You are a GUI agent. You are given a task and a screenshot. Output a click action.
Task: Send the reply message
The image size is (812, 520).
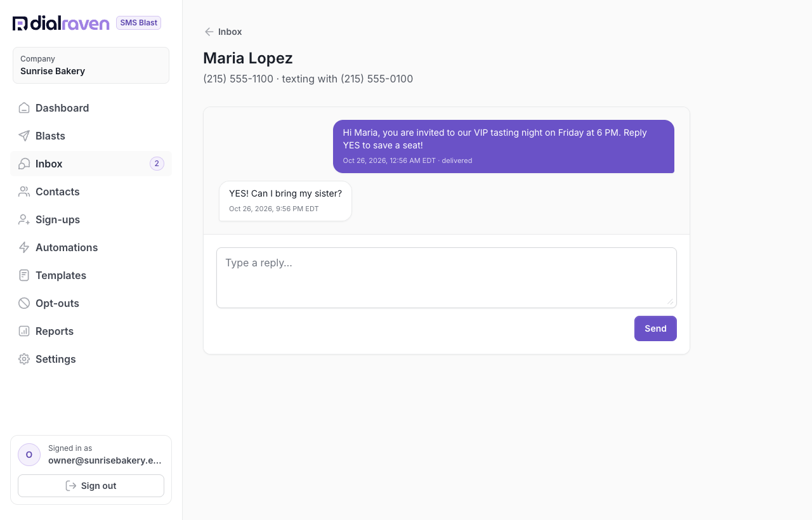[655, 328]
